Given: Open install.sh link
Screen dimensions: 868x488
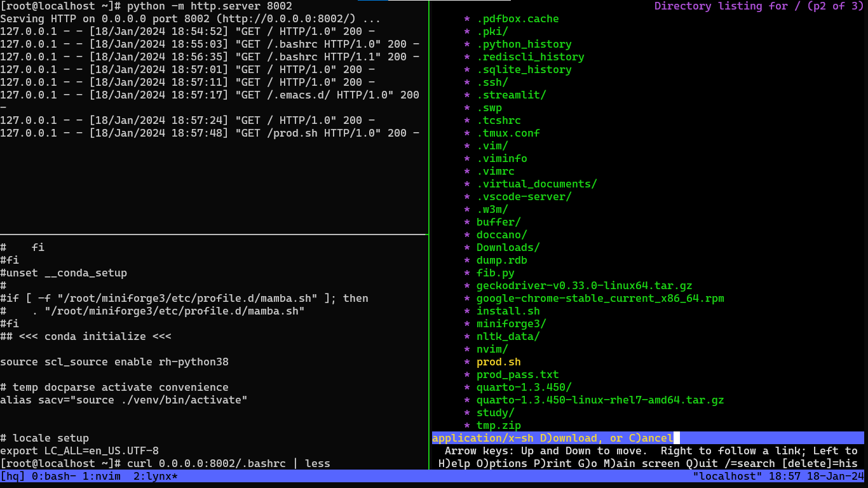Looking at the screenshot, I should coord(508,311).
